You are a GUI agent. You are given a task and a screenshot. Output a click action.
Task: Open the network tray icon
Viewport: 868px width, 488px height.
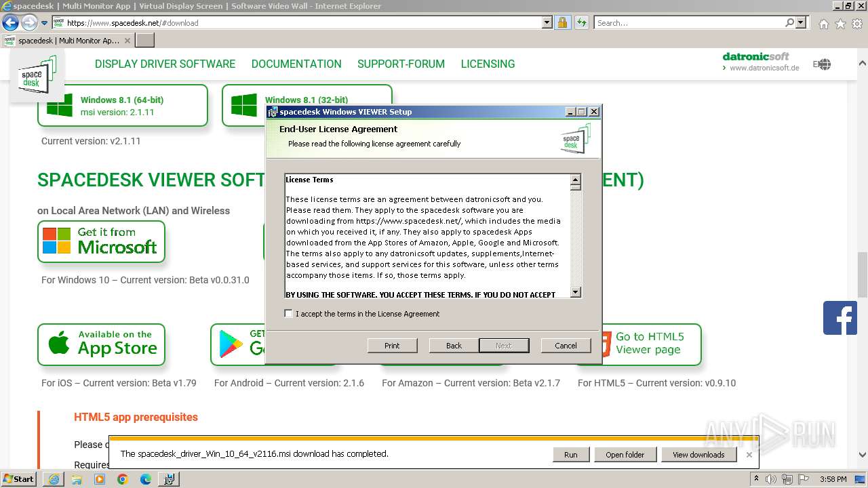point(787,479)
